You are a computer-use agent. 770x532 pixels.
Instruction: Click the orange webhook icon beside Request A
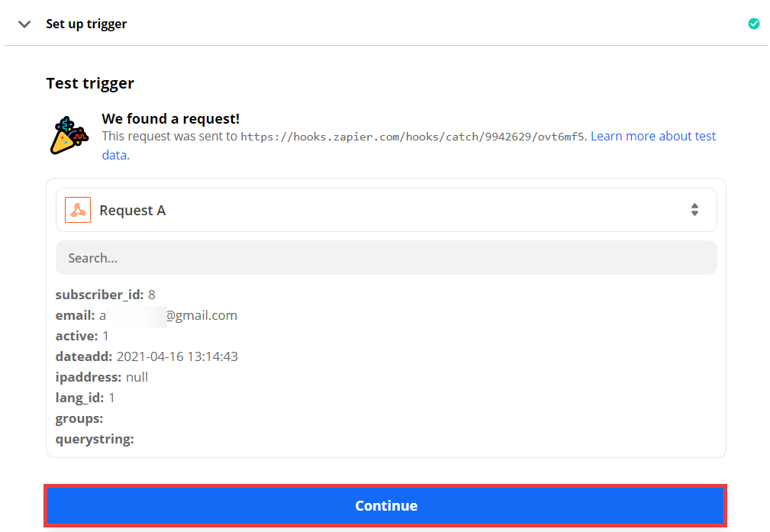coord(78,210)
